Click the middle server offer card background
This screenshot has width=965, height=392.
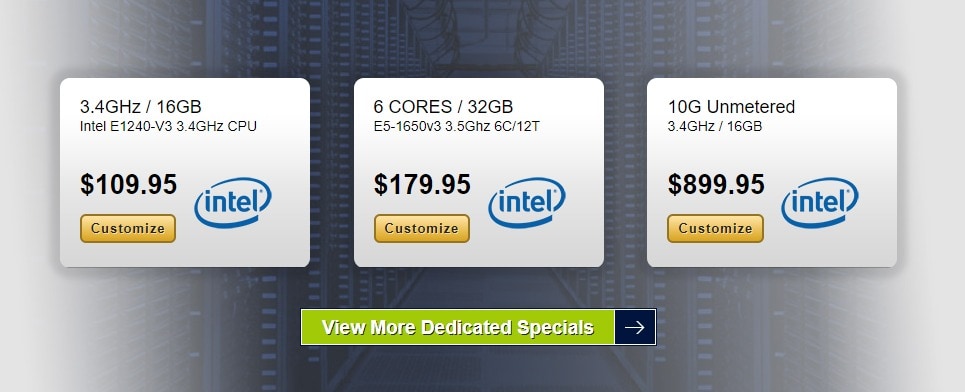click(479, 154)
